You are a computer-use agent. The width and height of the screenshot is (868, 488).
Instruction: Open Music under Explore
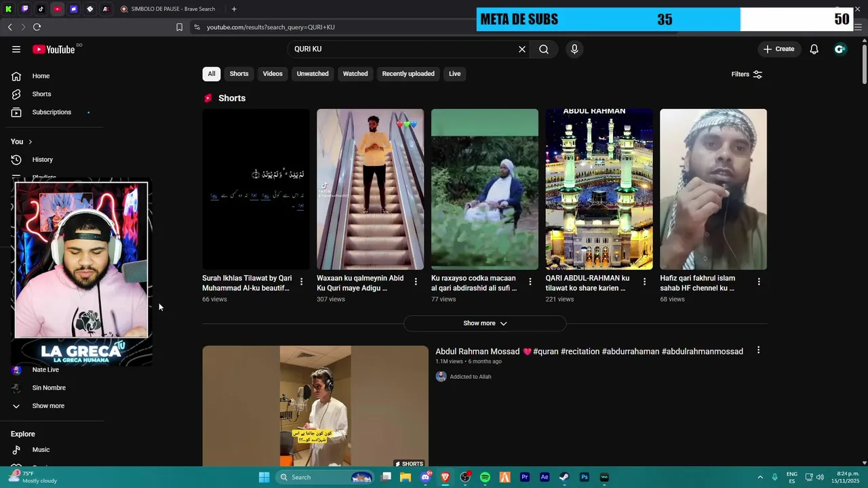tap(41, 450)
